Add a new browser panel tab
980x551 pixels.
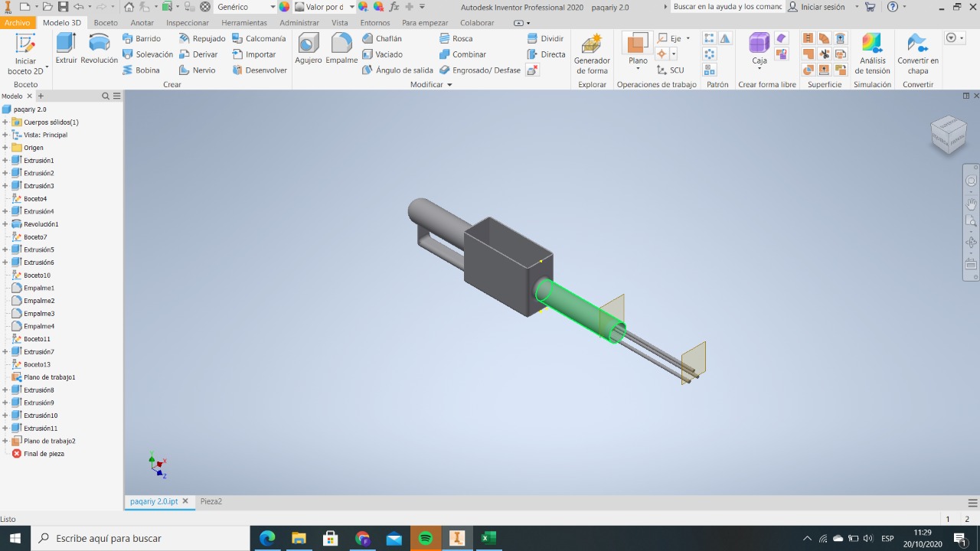pyautogui.click(x=41, y=96)
